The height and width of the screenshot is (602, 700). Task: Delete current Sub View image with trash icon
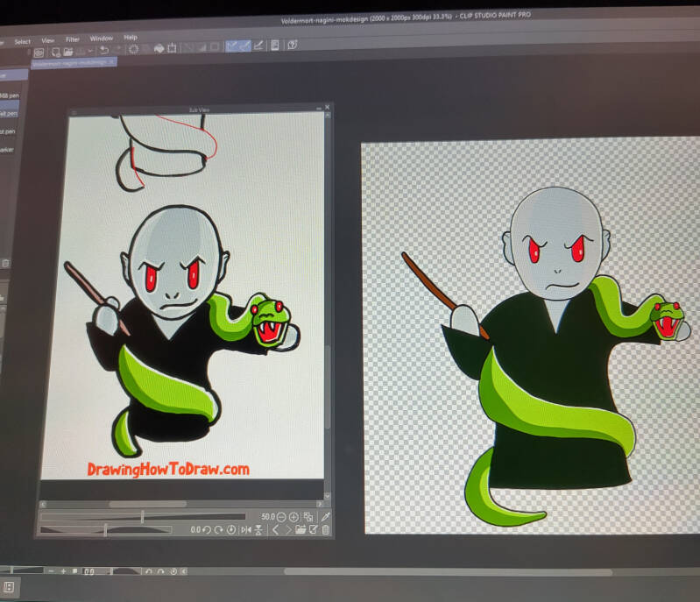[x=326, y=530]
